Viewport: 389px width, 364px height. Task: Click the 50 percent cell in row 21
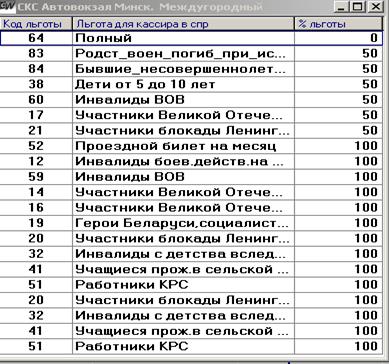[x=338, y=130]
